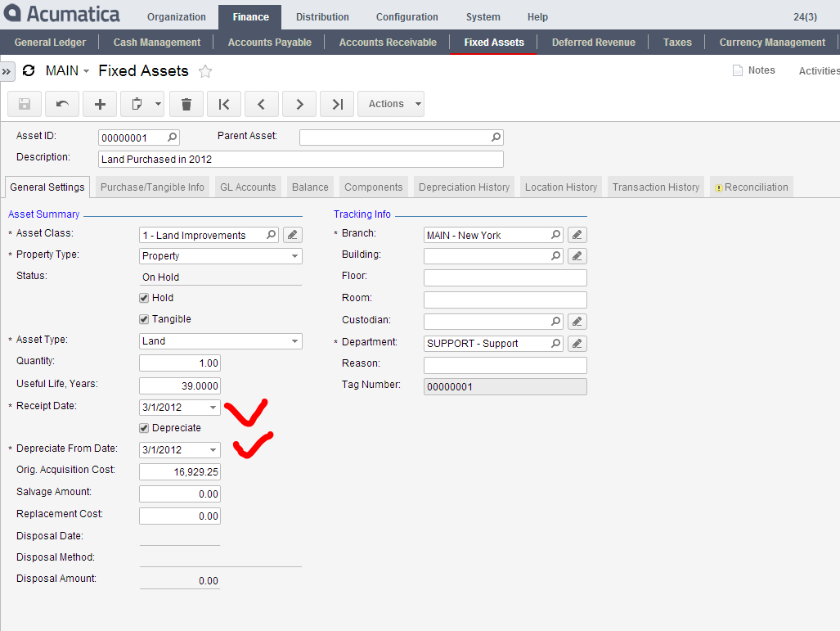Edit Custodian with pencil icon
Viewport: 840px width, 631px height.
[x=577, y=321]
